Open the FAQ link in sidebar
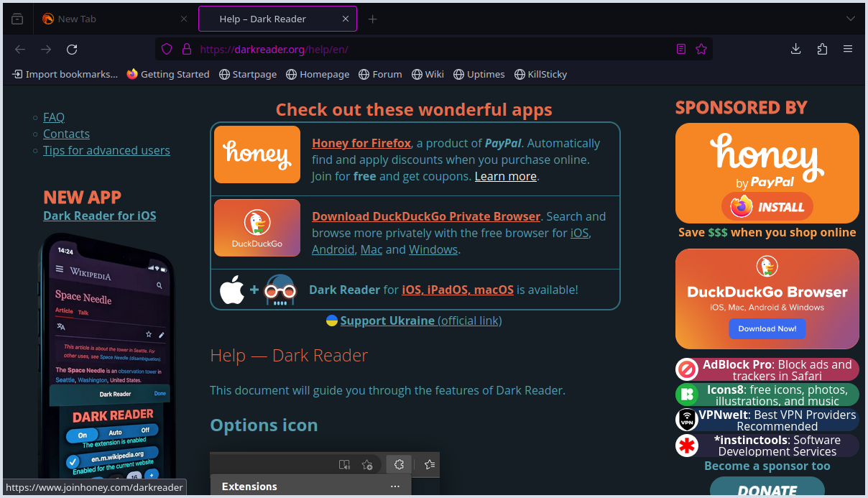The image size is (868, 498). point(54,117)
